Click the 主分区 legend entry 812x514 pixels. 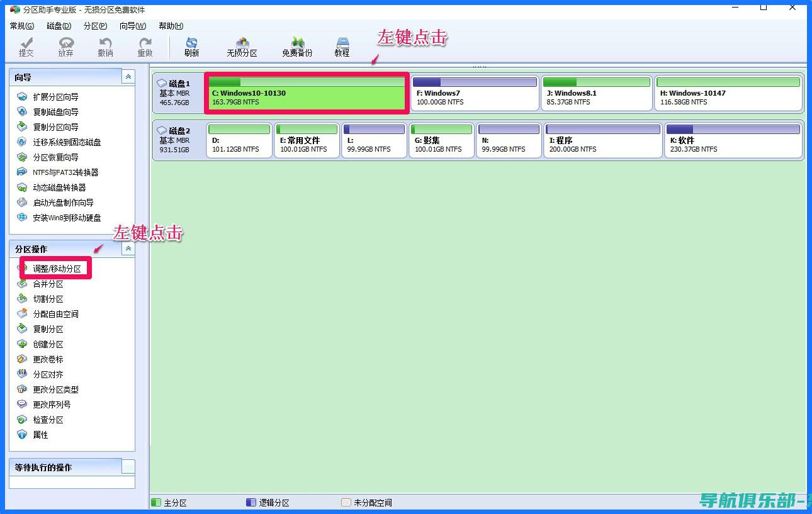[x=169, y=503]
